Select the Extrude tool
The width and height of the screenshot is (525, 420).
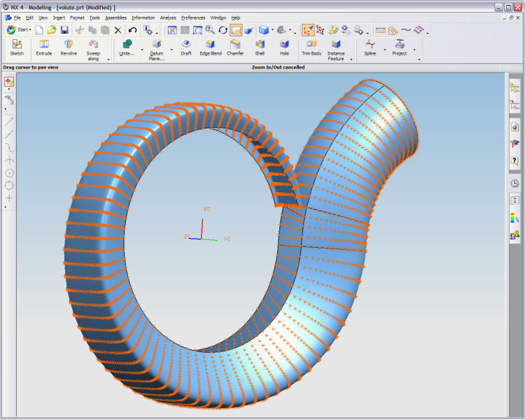[x=44, y=48]
